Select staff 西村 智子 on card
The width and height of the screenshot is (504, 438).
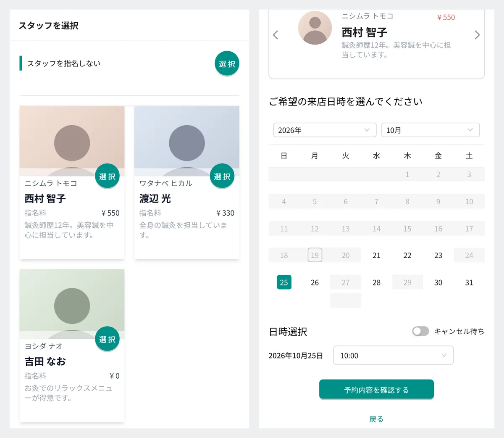108,176
